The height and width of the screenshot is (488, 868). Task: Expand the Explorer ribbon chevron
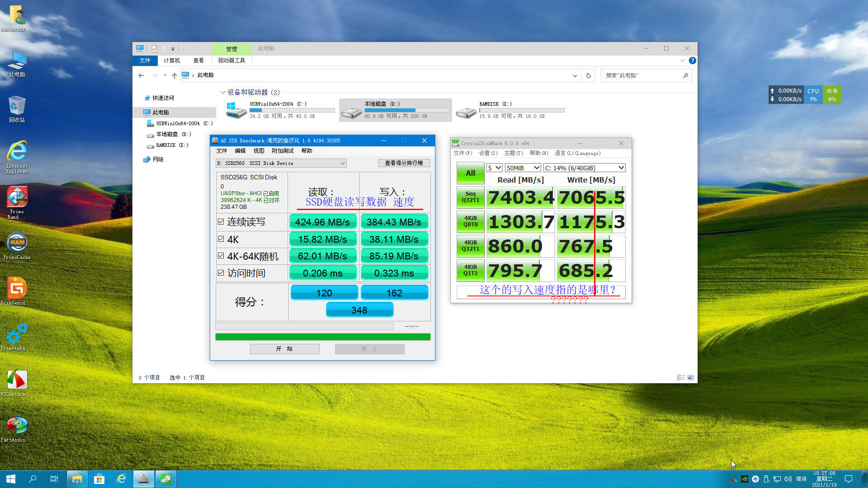(x=682, y=61)
